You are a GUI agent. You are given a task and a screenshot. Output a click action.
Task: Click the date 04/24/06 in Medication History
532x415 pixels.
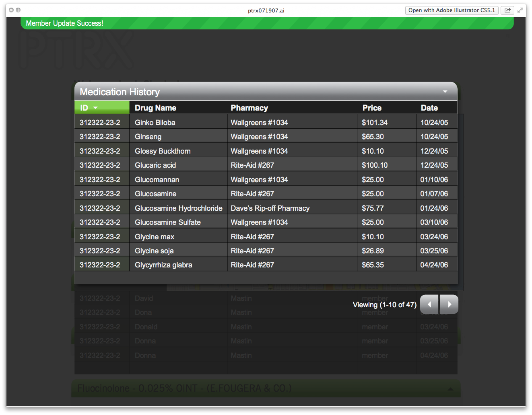434,265
